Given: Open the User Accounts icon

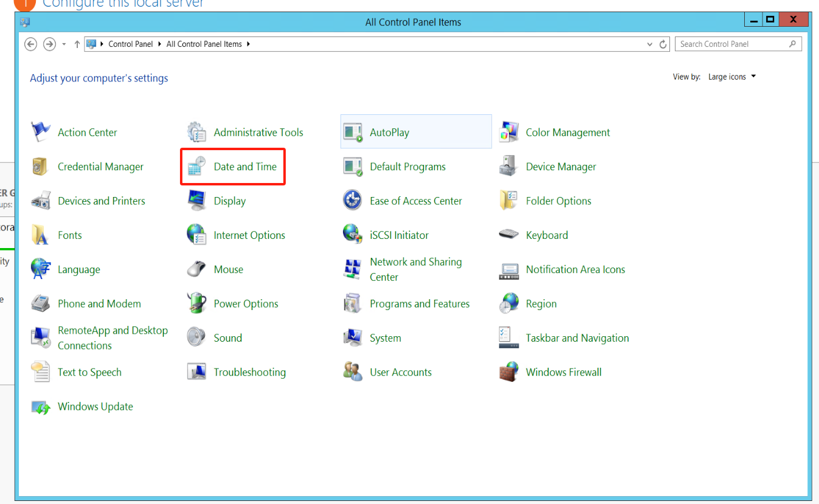Looking at the screenshot, I should [353, 372].
